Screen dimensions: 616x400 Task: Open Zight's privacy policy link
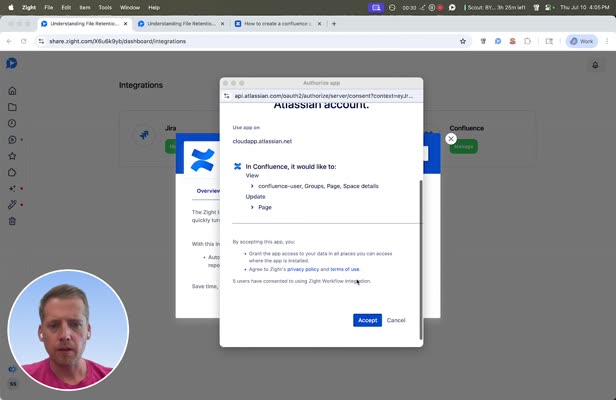click(303, 269)
